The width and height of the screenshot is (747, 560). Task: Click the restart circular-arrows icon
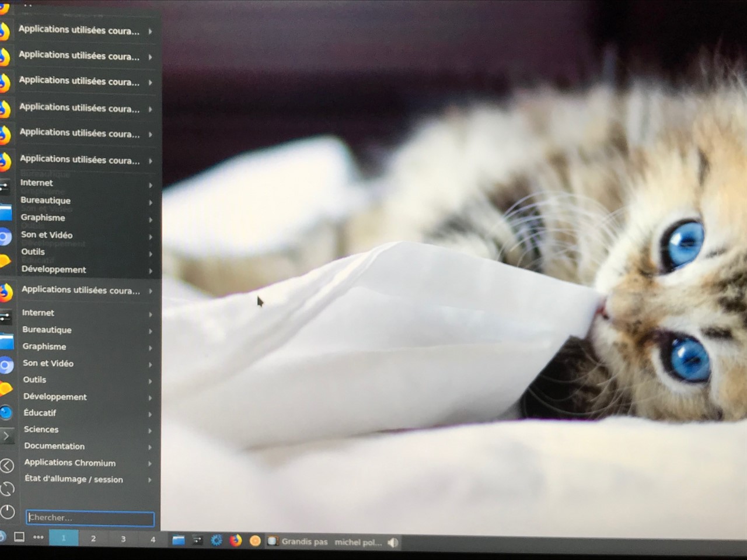[x=8, y=489]
